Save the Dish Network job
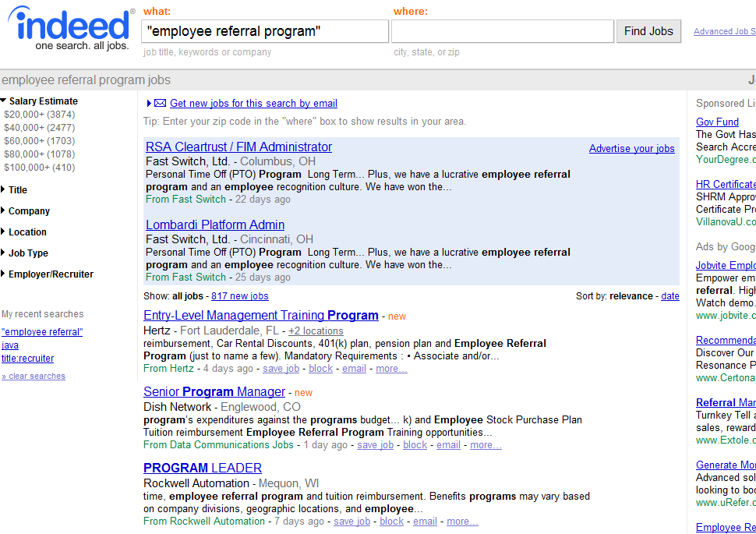This screenshot has height=534, width=756. (x=375, y=445)
